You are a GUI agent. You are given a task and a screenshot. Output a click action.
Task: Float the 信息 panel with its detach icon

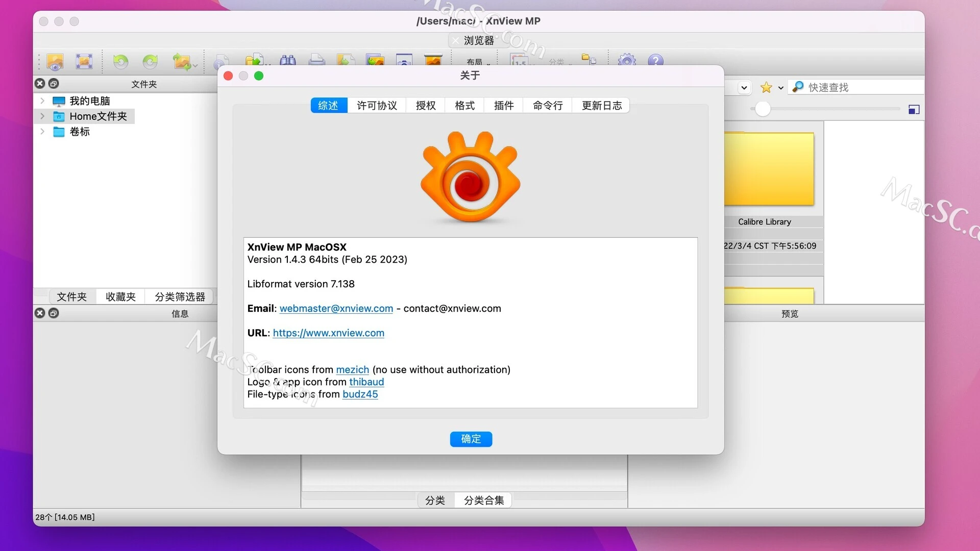coord(54,313)
